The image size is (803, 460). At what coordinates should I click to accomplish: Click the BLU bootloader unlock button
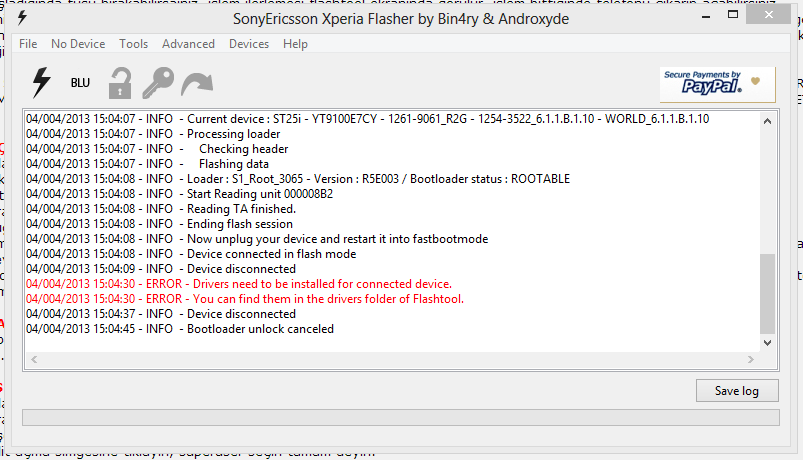coord(80,83)
